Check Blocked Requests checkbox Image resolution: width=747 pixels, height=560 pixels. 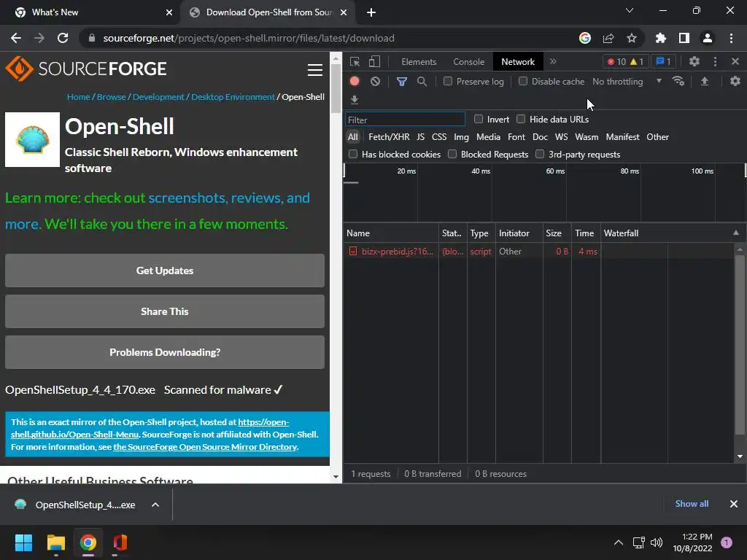452,154
